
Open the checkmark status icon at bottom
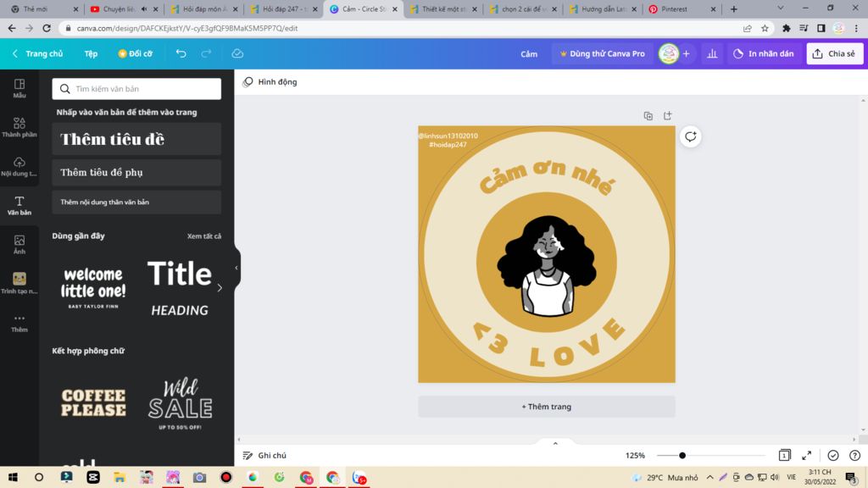[833, 455]
